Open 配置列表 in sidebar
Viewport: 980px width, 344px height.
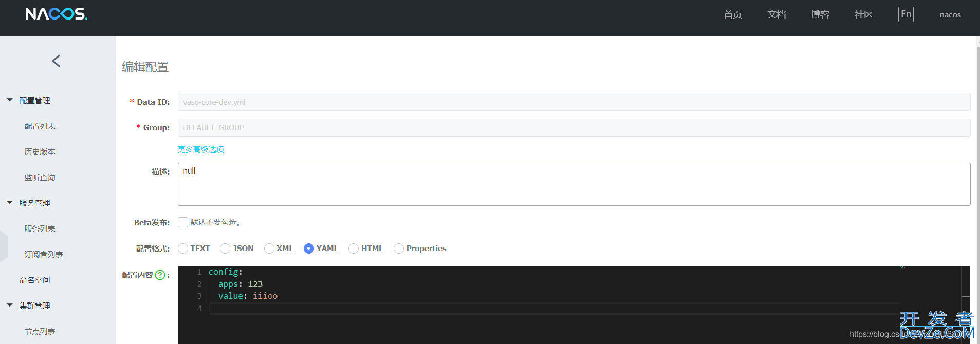40,126
